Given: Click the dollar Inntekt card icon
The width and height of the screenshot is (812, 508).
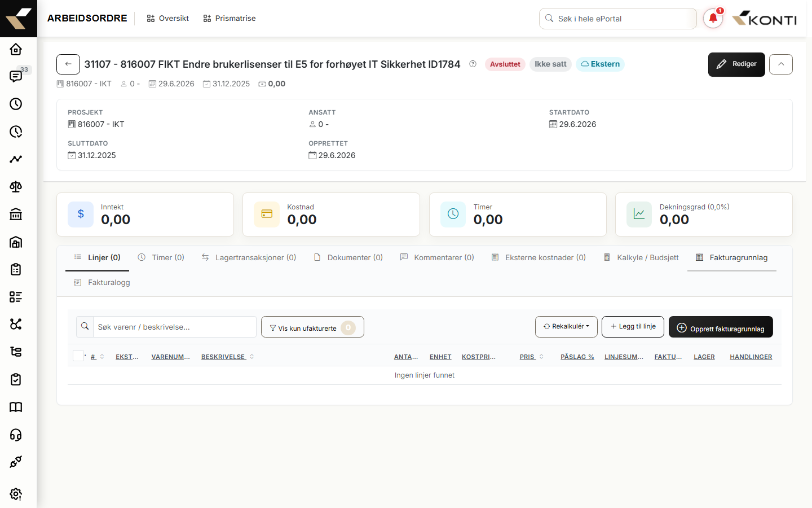Looking at the screenshot, I should (x=81, y=214).
